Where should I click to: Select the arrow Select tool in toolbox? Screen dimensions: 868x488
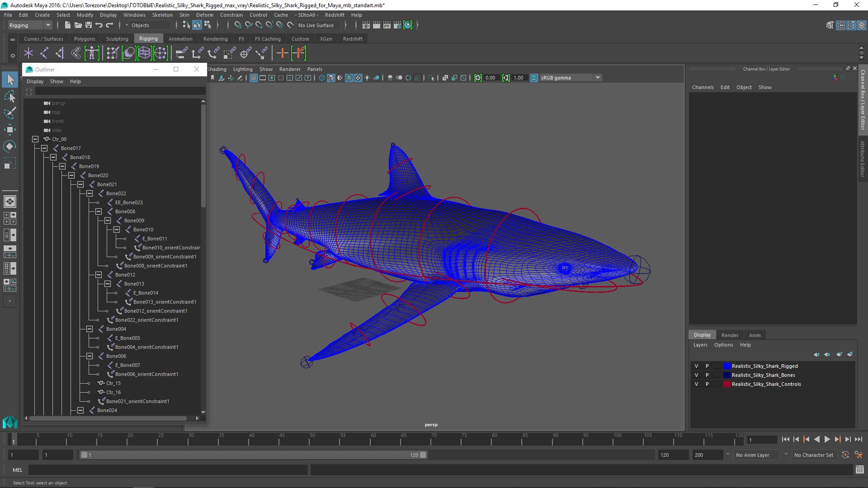point(10,80)
